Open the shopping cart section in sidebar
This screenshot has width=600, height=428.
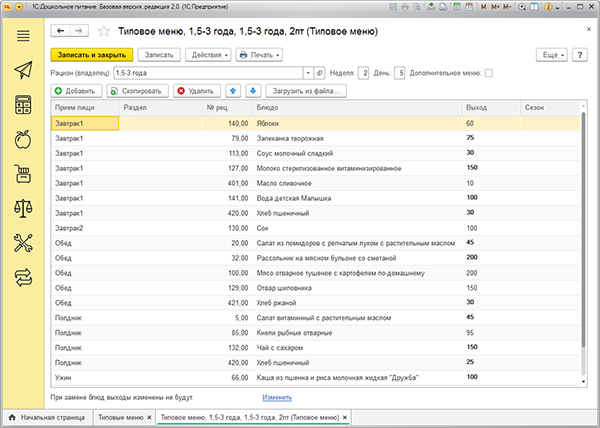click(23, 174)
